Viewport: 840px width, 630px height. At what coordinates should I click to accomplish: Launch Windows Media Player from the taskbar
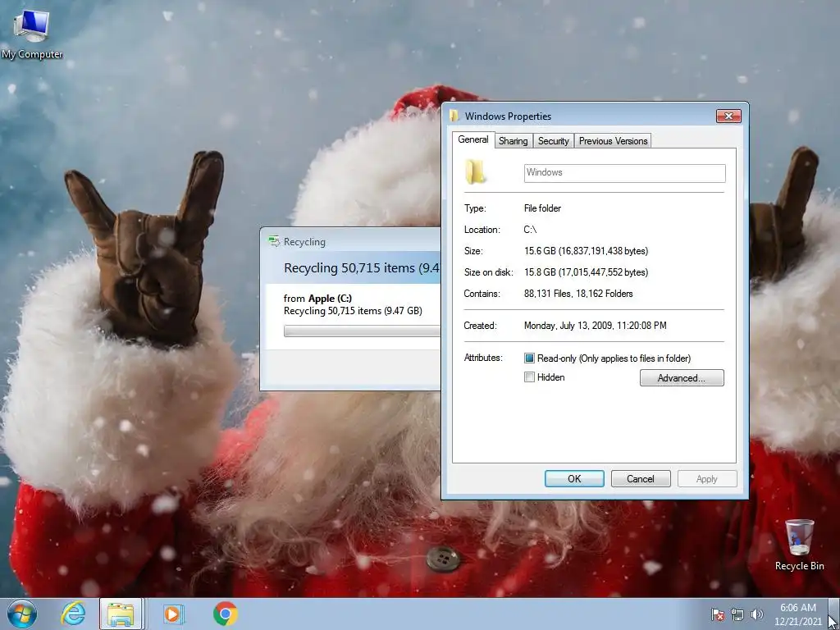(173, 614)
